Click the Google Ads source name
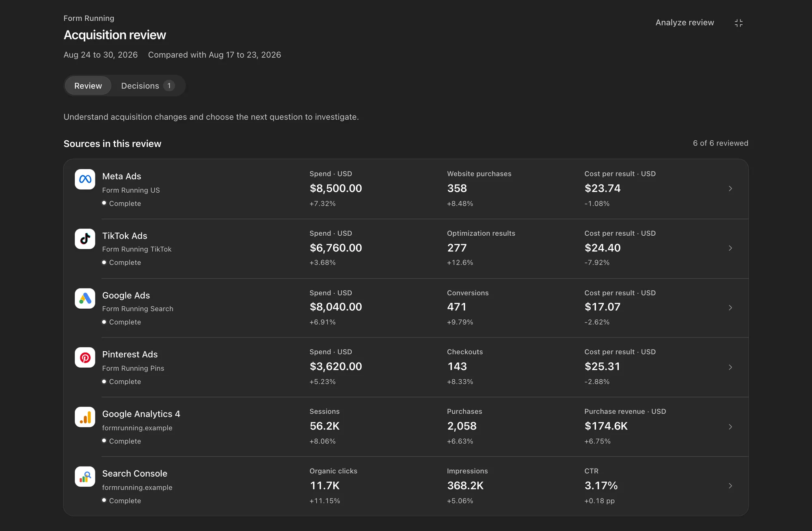 (x=126, y=295)
